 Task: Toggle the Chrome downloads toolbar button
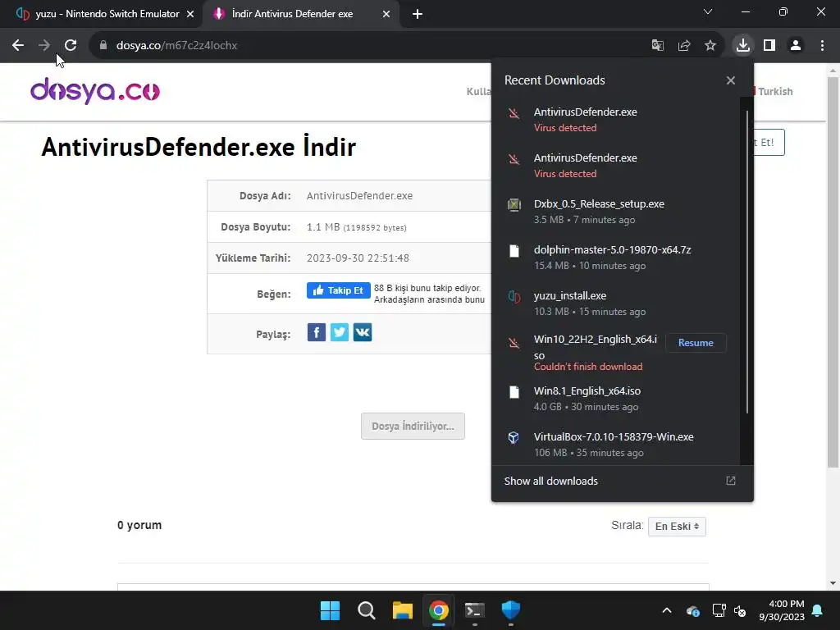[743, 46]
